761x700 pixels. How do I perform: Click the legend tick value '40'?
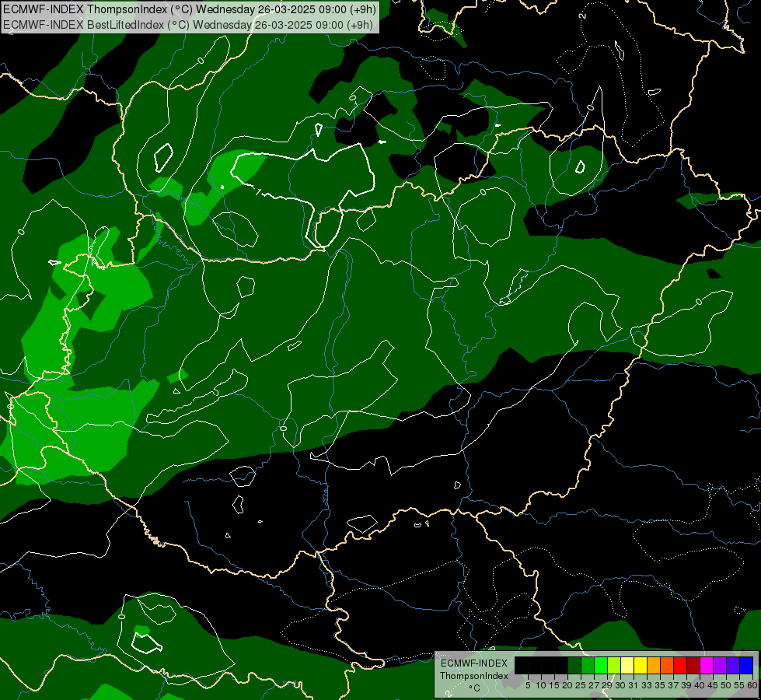700,685
